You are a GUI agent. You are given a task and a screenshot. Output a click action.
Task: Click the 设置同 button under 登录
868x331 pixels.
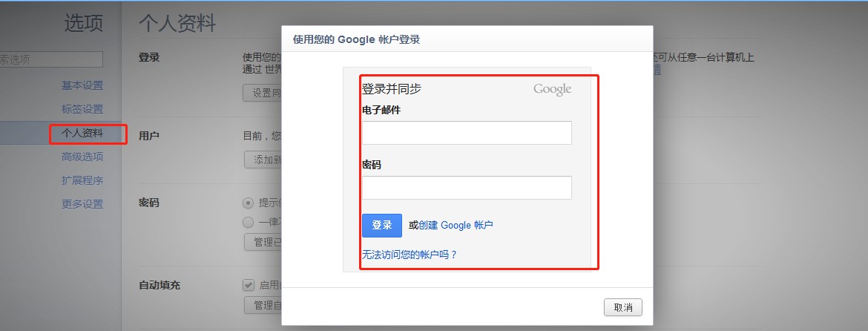(x=263, y=93)
